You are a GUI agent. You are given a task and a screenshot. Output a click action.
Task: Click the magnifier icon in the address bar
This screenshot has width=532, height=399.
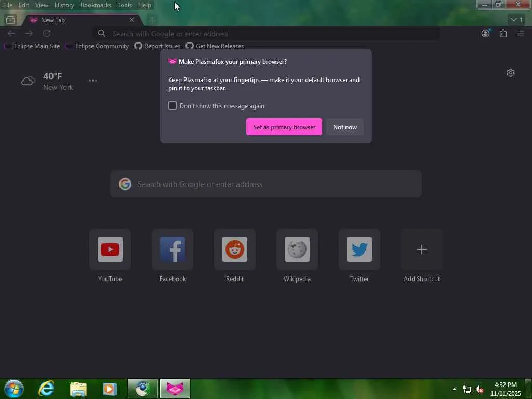(101, 33)
